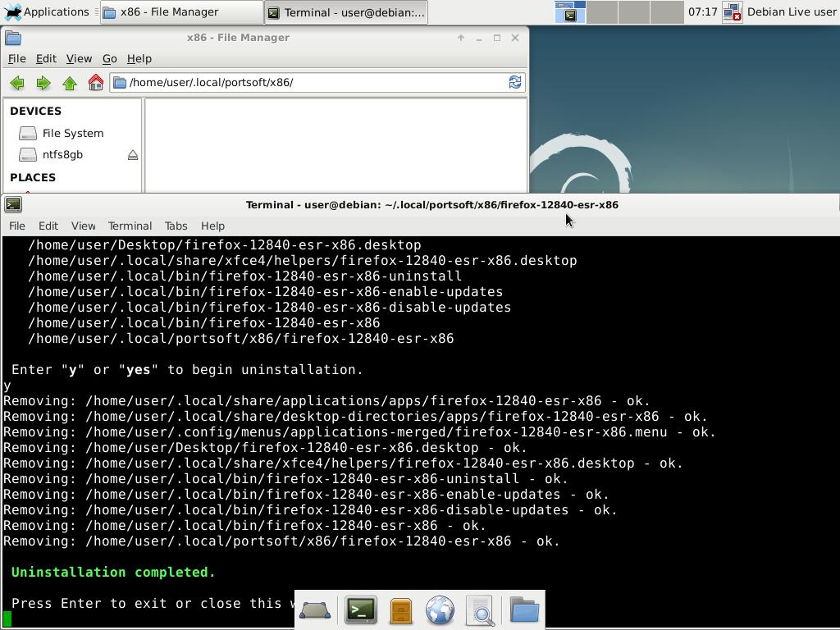Click the forward arrow in File Manager

(43, 83)
